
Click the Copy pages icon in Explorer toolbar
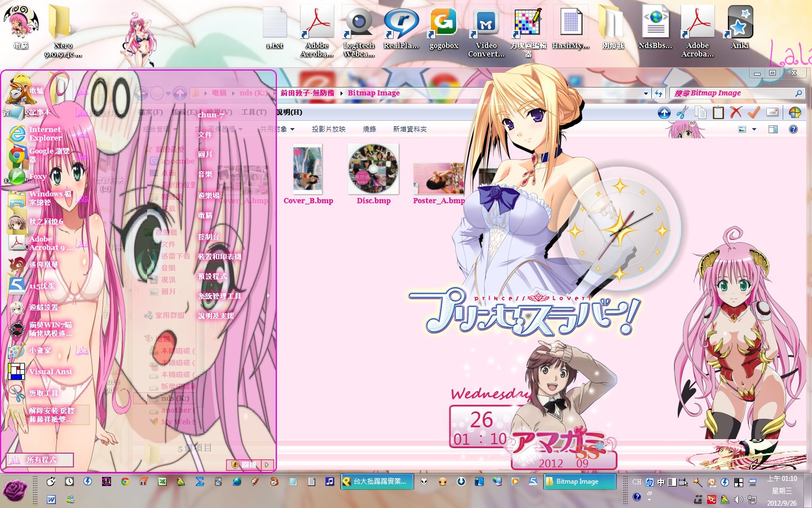click(700, 113)
